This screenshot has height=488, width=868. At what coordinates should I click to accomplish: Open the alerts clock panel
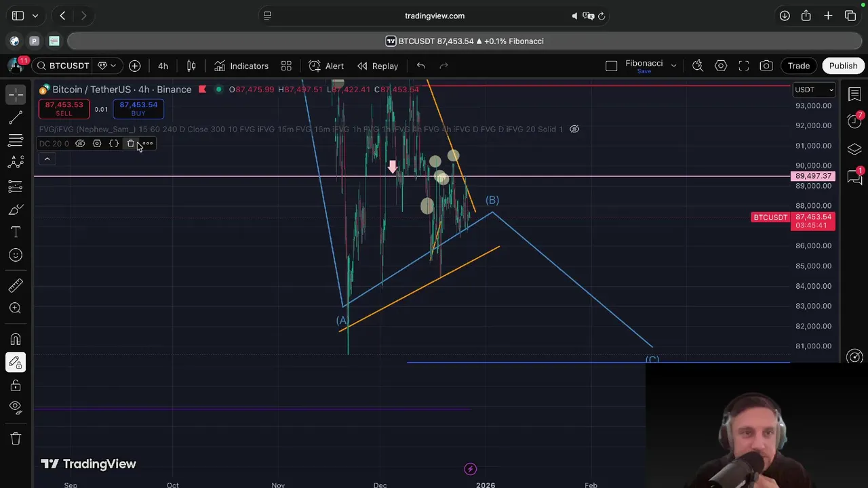(854, 121)
